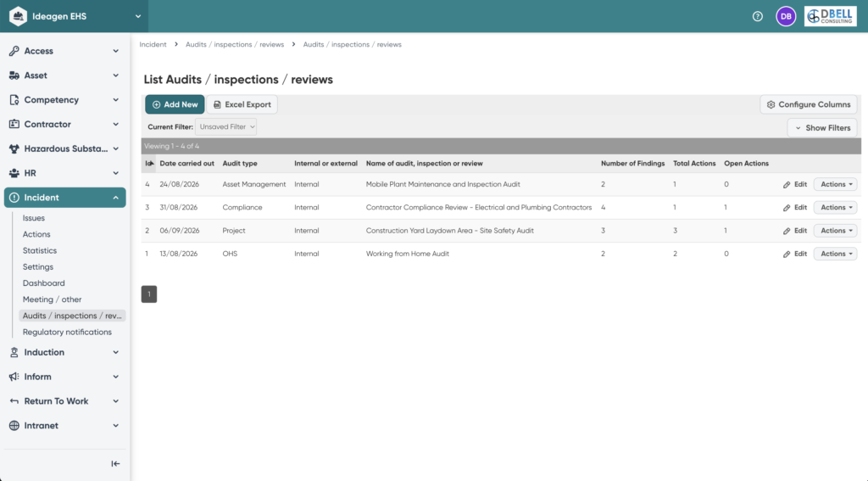
Task: Click Edit for Construction Yard Laydown Area audit
Action: (x=795, y=231)
